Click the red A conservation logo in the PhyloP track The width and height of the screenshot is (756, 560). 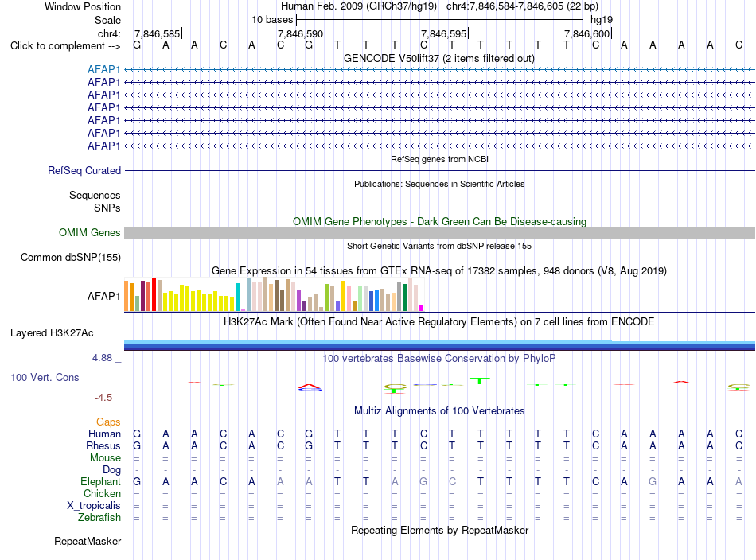310,387
